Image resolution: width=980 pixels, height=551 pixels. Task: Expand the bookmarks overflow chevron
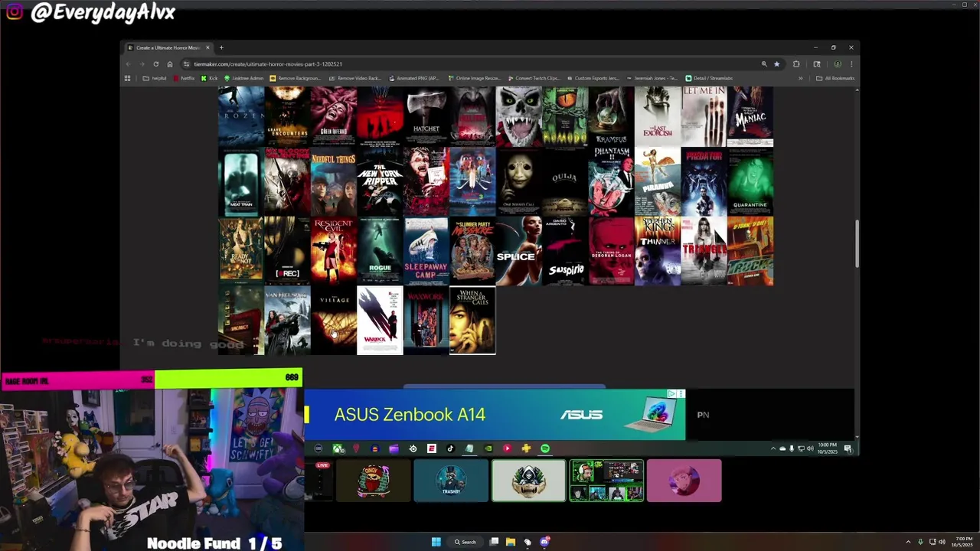tap(801, 78)
